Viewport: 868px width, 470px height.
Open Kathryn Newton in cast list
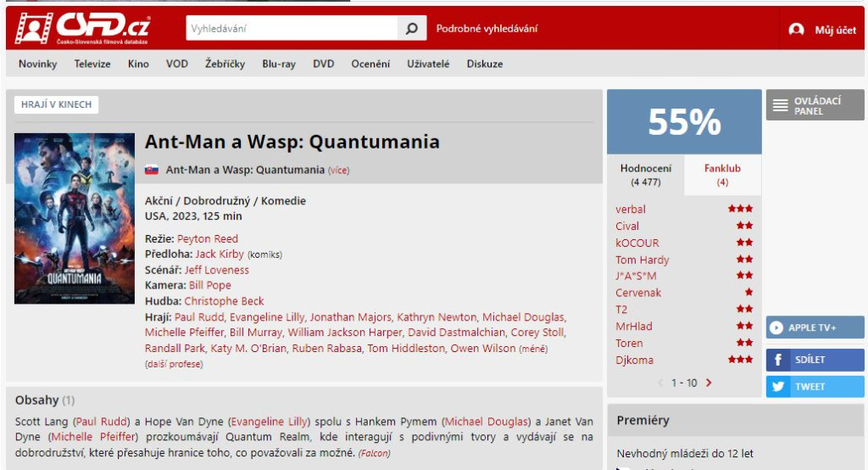point(437,317)
